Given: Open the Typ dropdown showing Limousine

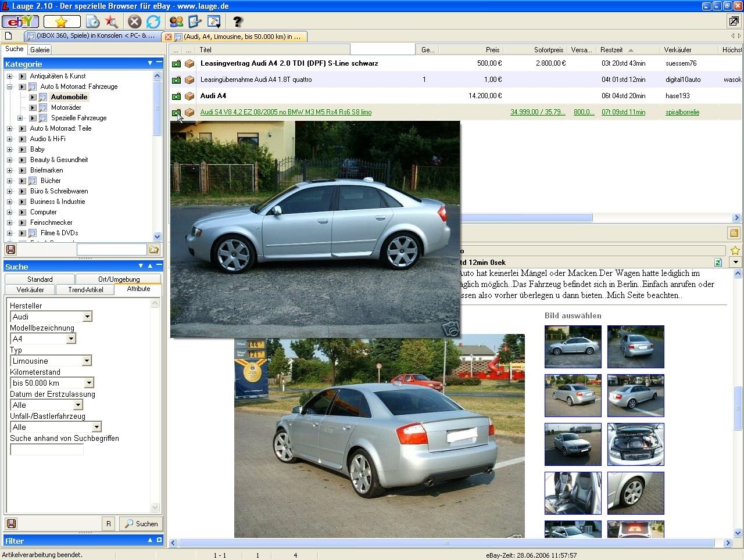Looking at the screenshot, I should (87, 361).
